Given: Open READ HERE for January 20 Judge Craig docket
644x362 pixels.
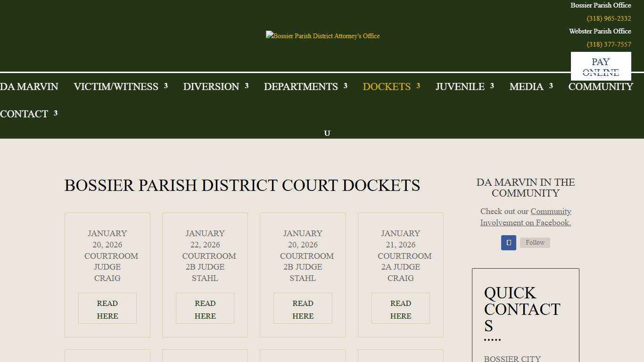Looking at the screenshot, I should point(107,308).
